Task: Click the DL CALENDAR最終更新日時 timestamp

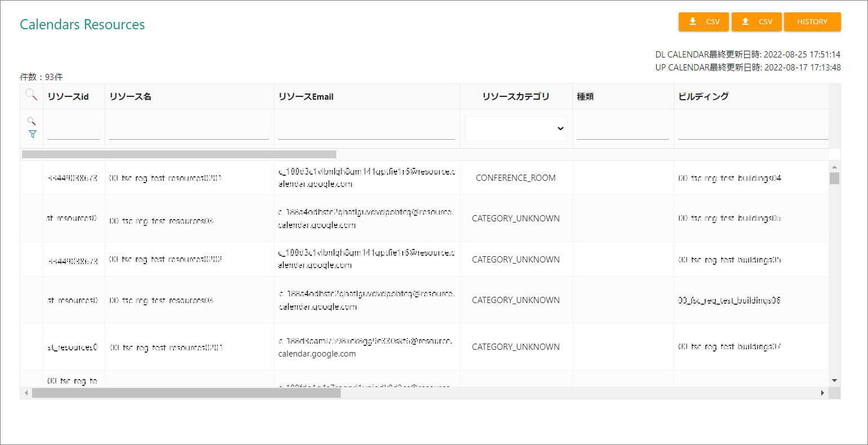Action: (x=747, y=55)
